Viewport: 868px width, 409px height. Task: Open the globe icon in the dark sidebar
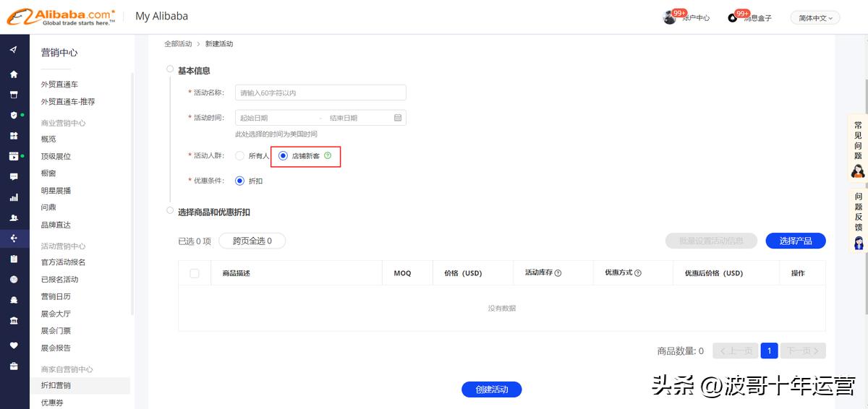tap(13, 279)
